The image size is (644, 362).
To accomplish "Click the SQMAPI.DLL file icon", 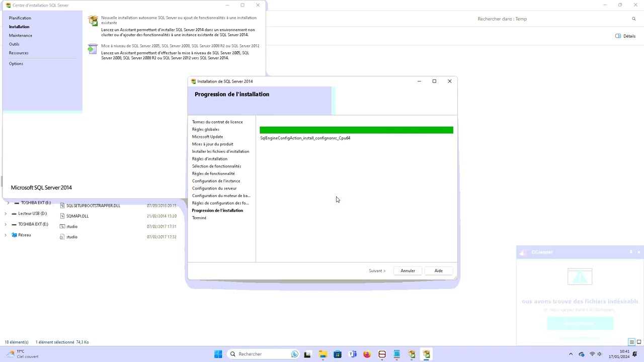I will point(62,216).
